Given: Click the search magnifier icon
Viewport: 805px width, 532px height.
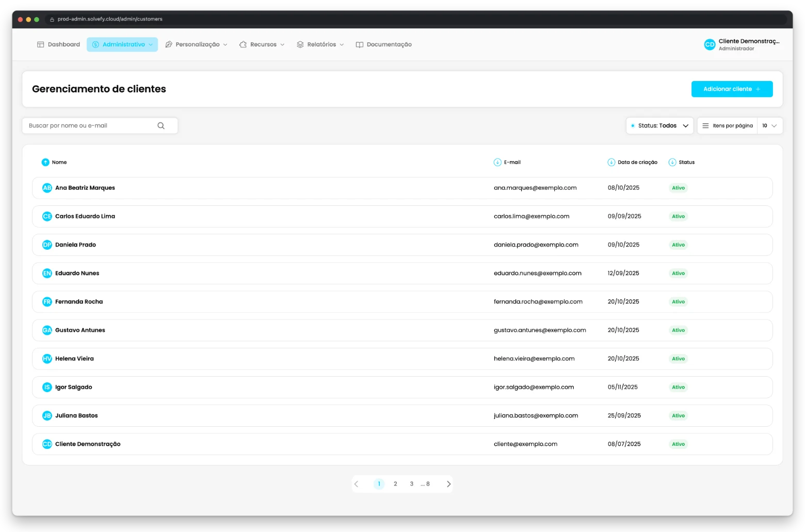Looking at the screenshot, I should click(161, 126).
